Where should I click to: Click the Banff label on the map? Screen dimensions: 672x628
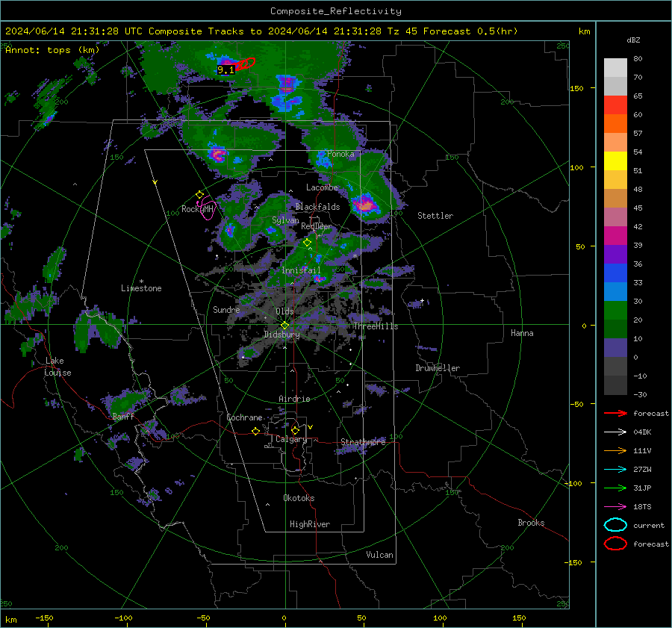pos(123,417)
